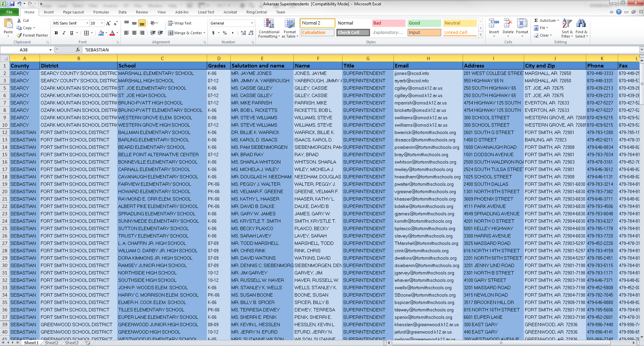This screenshot has height=346, width=644.
Task: Toggle Wrap Text for selected cells
Action: (x=180, y=23)
